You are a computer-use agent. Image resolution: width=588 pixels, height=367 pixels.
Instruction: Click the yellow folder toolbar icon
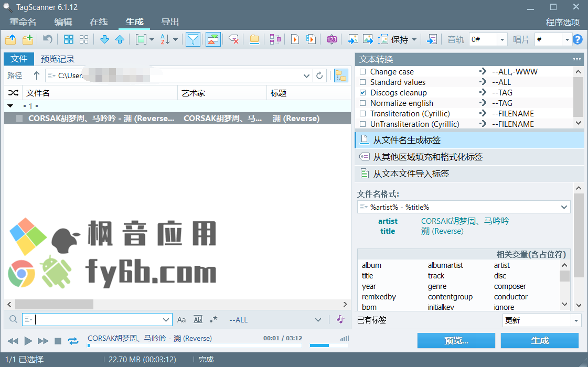click(x=254, y=39)
